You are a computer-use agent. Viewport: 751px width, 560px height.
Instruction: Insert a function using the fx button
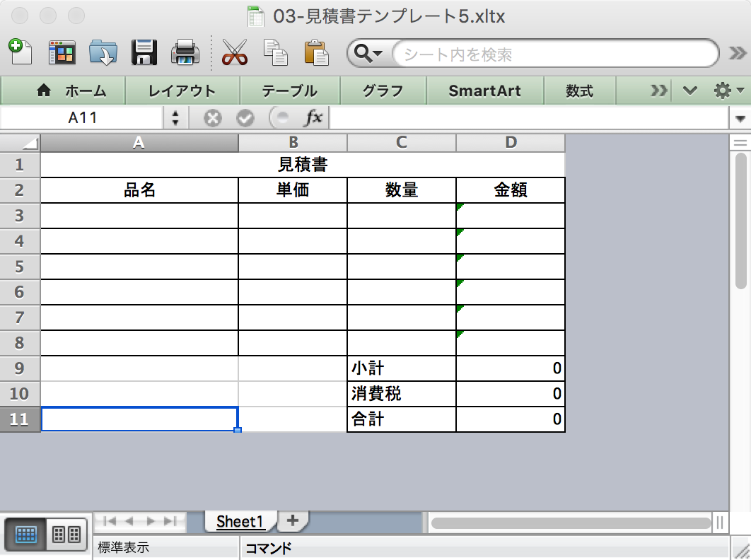tap(314, 117)
